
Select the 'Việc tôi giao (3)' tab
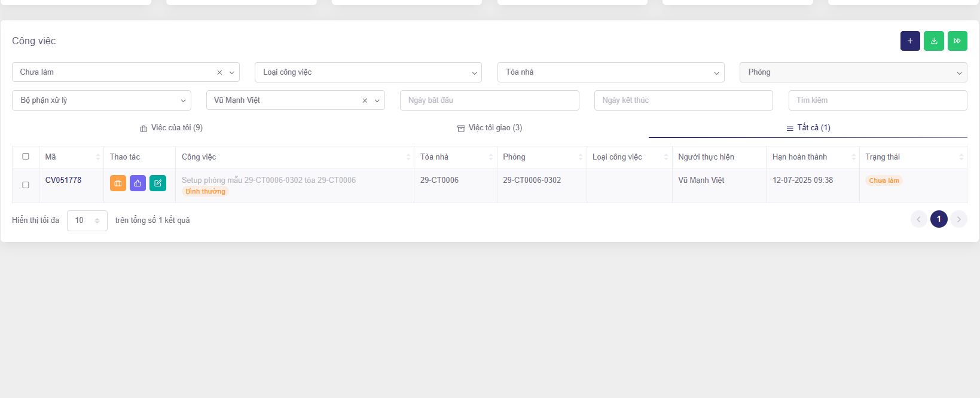pos(490,128)
